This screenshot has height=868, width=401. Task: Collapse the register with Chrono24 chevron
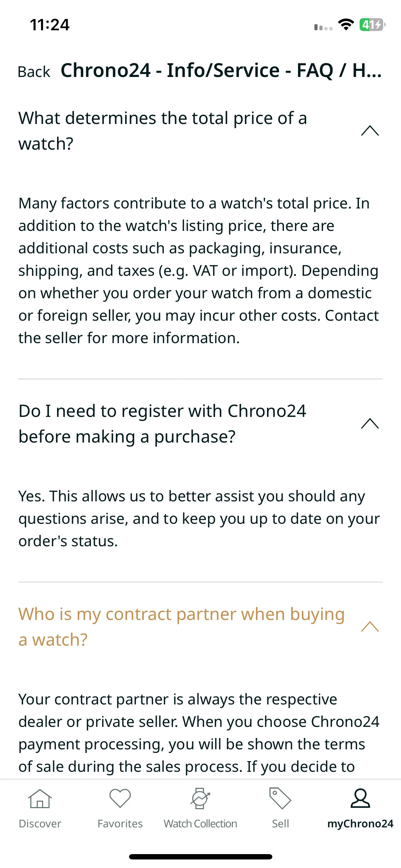point(370,424)
